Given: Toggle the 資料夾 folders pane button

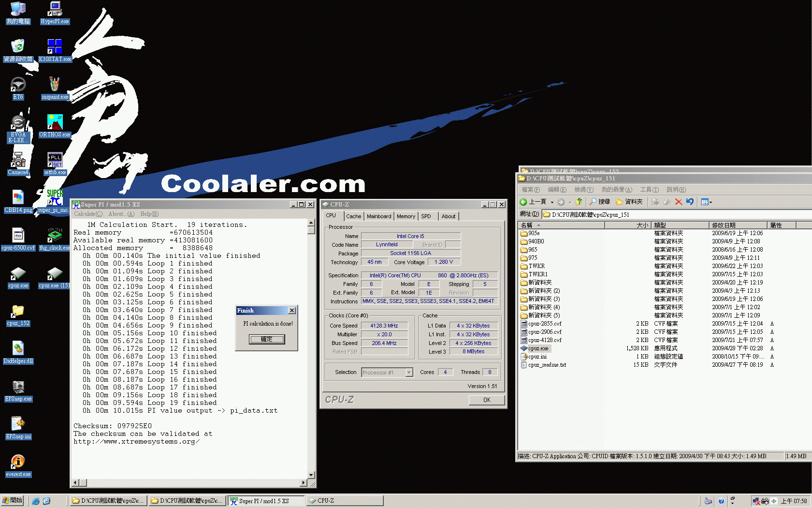Looking at the screenshot, I should [629, 202].
